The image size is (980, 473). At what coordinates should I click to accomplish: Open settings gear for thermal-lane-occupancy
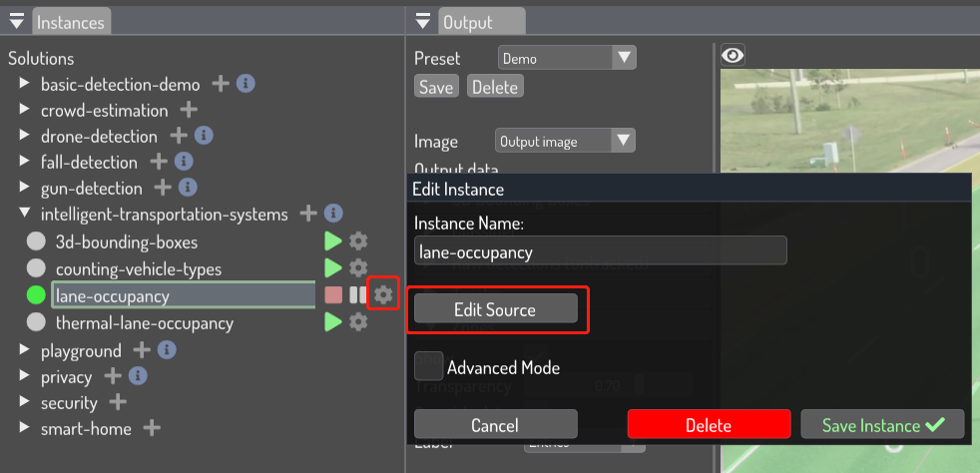click(358, 321)
